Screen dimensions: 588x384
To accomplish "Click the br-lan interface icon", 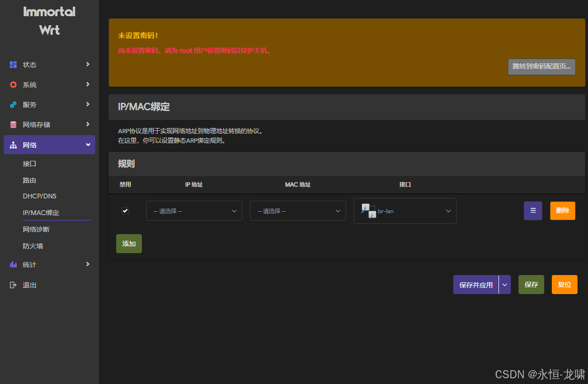I will pos(369,211).
